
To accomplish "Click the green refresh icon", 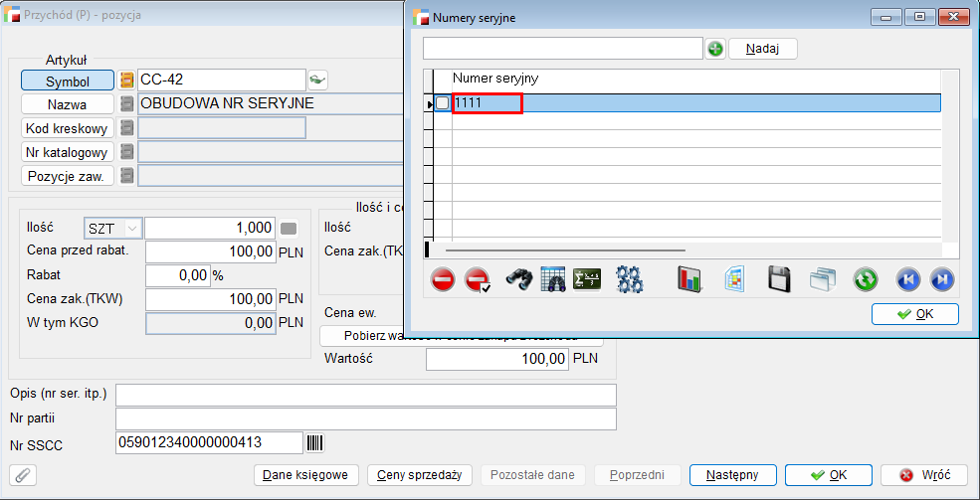I will 866,279.
